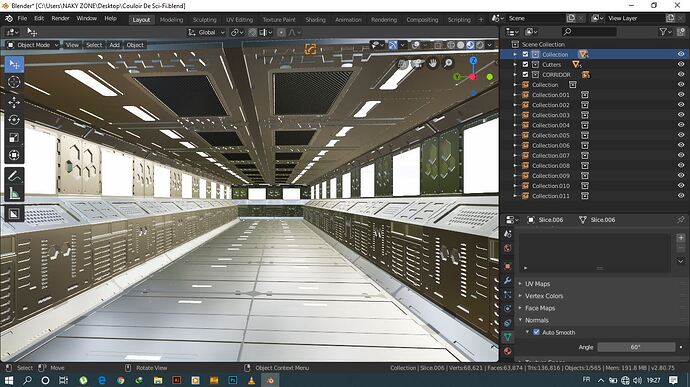Click the Boxcutter tool below Measure
Viewport: 690px width, 387px height.
click(14, 214)
